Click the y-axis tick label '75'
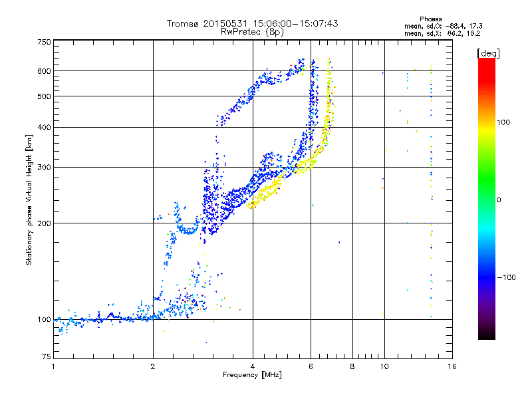This screenshot has width=532, height=399. 47,356
